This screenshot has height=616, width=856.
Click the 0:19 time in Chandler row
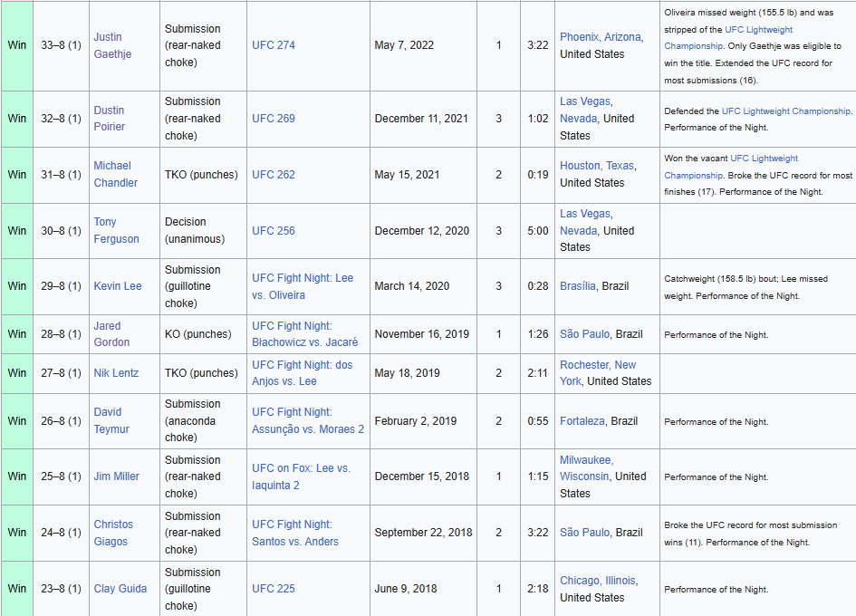pyautogui.click(x=538, y=175)
